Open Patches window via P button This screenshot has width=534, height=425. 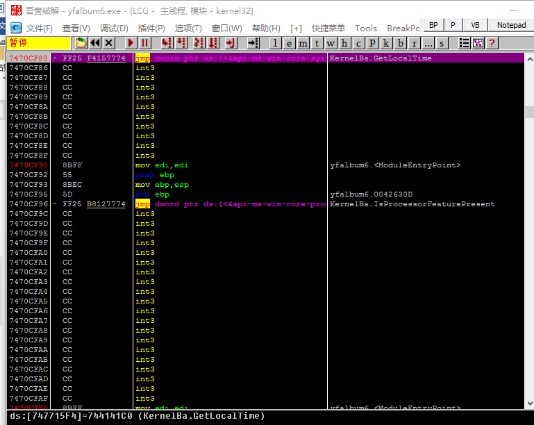[372, 43]
